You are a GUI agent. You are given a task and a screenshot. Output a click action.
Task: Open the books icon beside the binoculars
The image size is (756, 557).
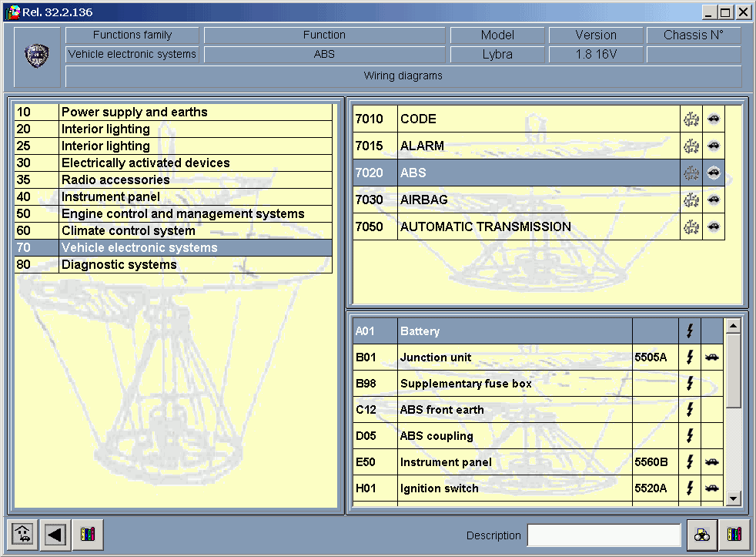734,535
